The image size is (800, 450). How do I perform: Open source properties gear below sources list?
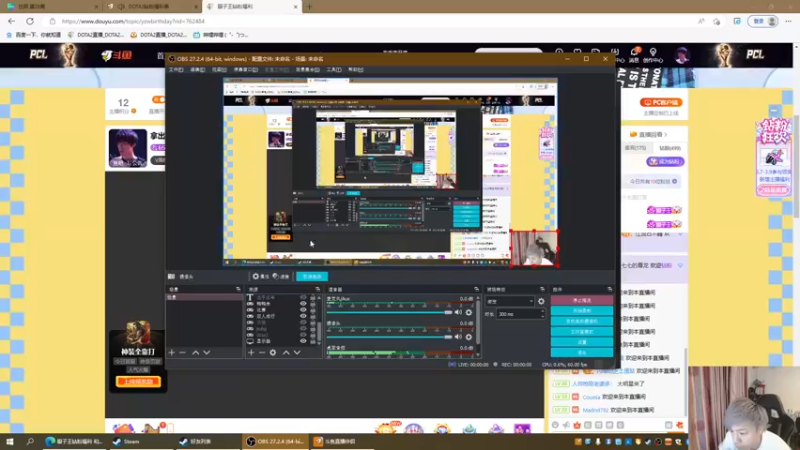[x=273, y=353]
